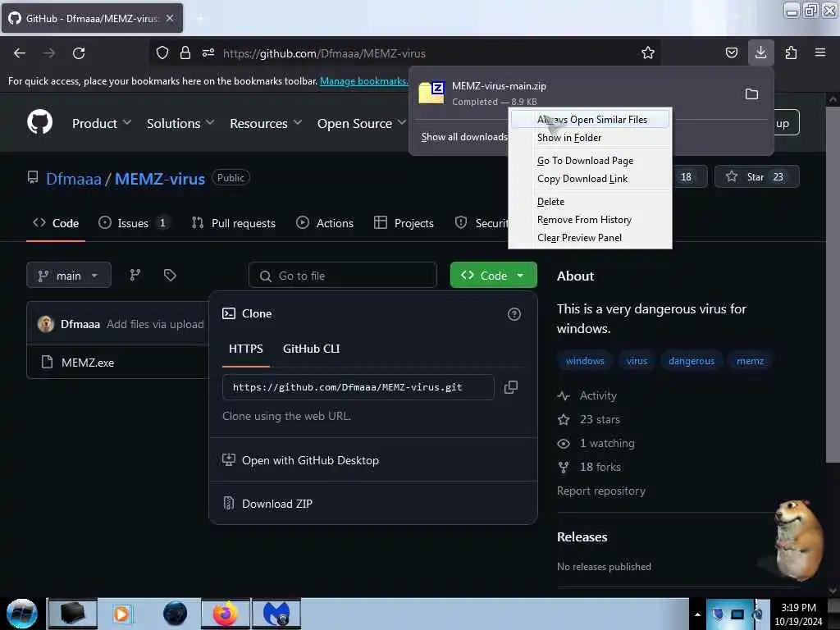840x630 pixels.
Task: Expand the Solutions menu
Action: pyautogui.click(x=180, y=123)
